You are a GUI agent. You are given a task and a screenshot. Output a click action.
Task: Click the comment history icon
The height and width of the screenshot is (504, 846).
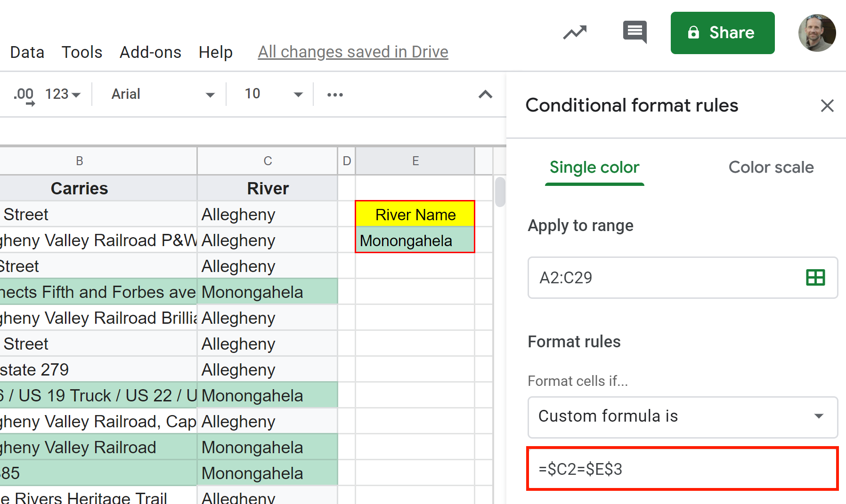[634, 32]
